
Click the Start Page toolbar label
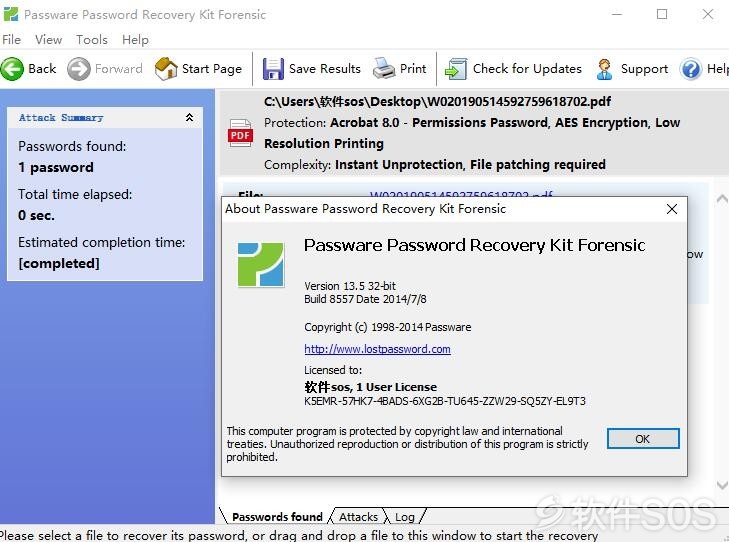(212, 69)
